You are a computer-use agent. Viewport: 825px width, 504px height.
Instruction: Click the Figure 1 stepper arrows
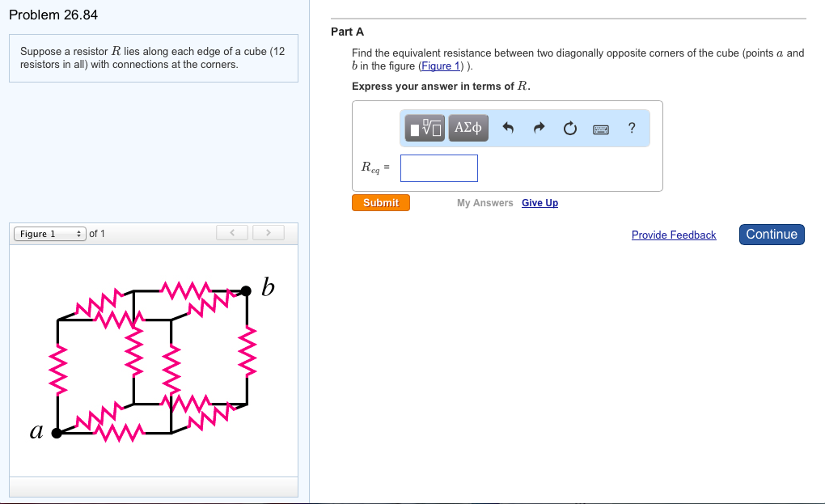coord(79,233)
